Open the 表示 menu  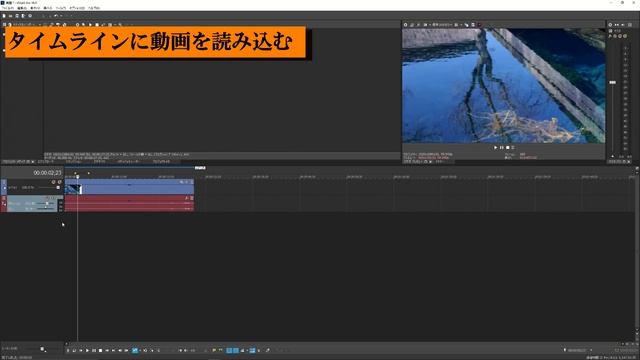(35, 8)
